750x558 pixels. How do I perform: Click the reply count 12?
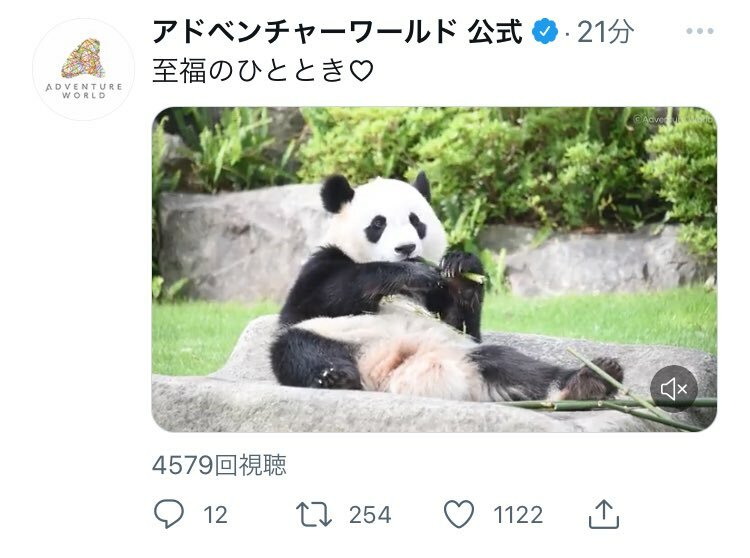[x=215, y=515]
